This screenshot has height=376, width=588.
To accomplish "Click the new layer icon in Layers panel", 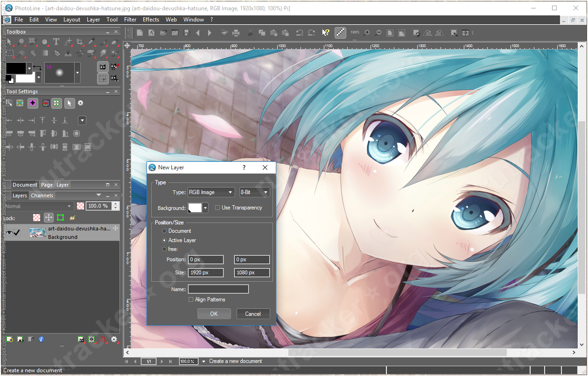I will [9, 339].
